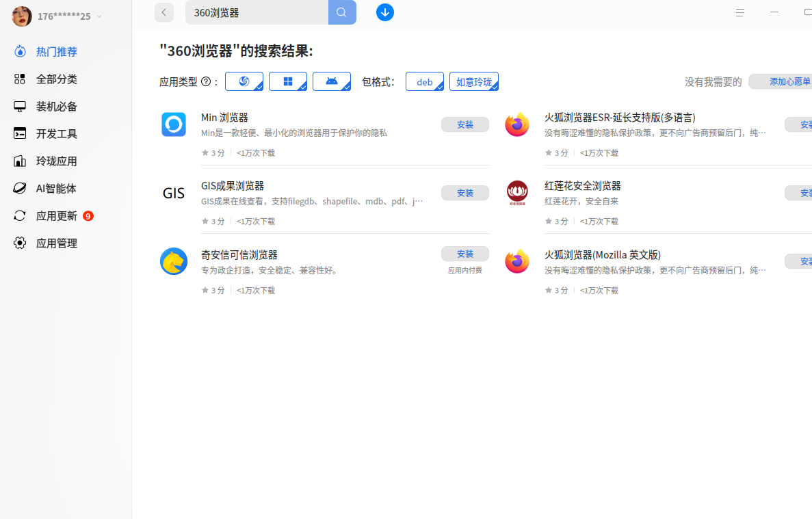
Task: Open 玲珑应用 section
Action: pyautogui.click(x=57, y=161)
